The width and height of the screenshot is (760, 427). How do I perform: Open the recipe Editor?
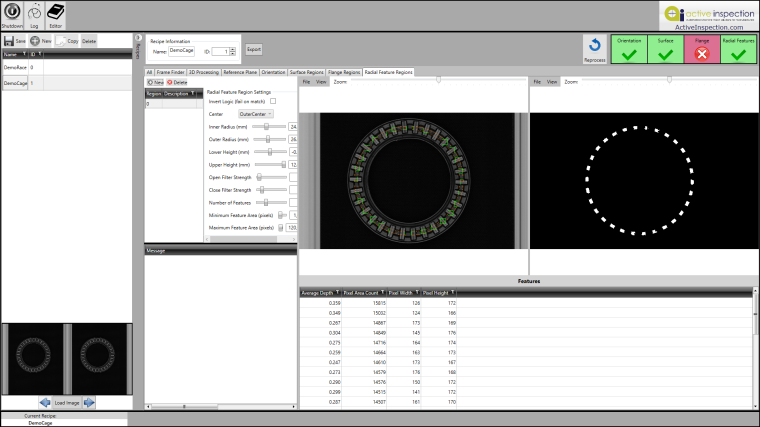(x=58, y=13)
